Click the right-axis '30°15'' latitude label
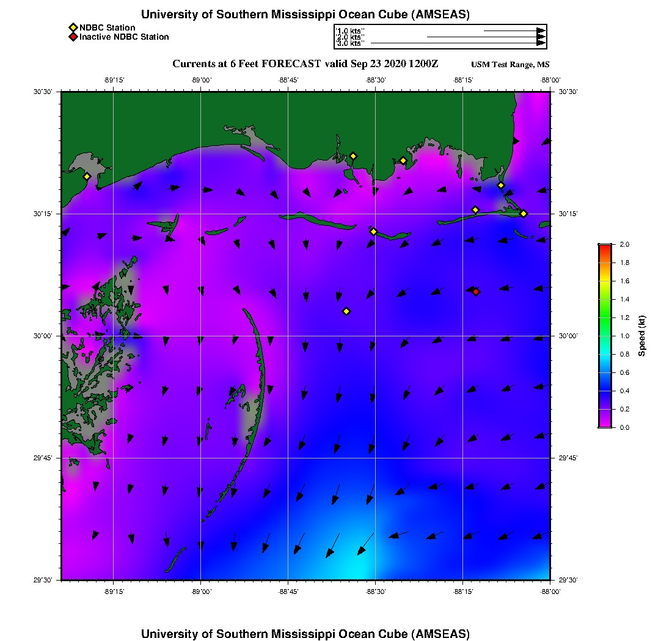 tap(568, 214)
